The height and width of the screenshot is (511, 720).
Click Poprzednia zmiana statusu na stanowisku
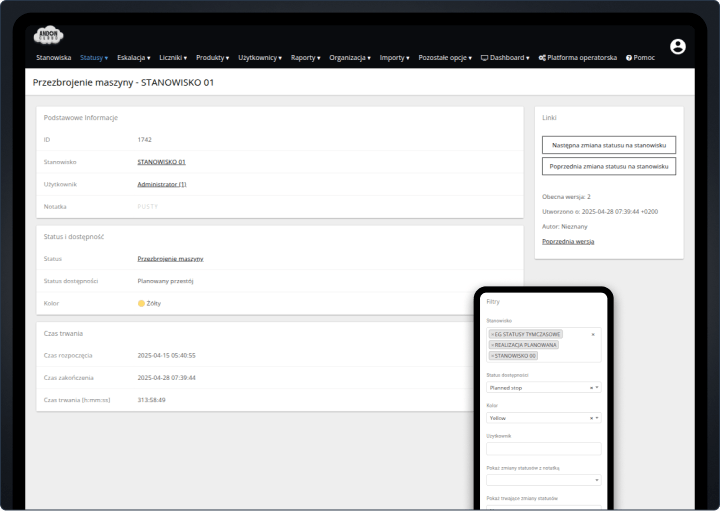tap(609, 167)
